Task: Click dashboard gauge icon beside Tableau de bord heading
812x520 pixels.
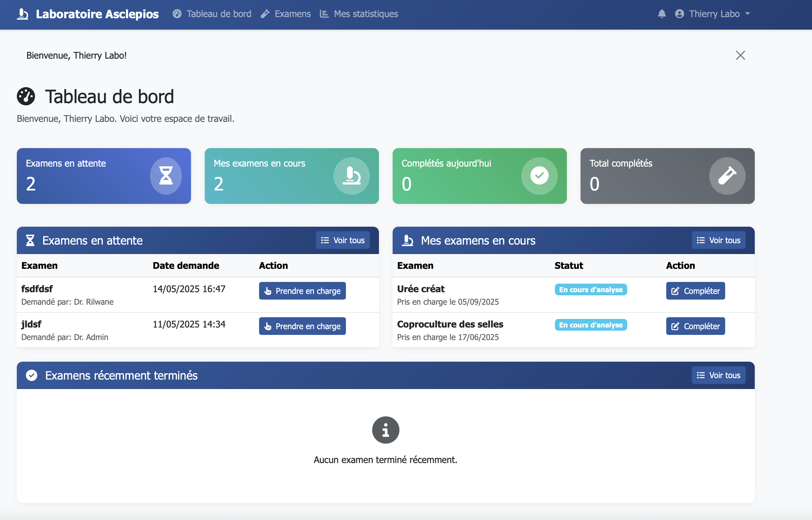Action: (26, 97)
